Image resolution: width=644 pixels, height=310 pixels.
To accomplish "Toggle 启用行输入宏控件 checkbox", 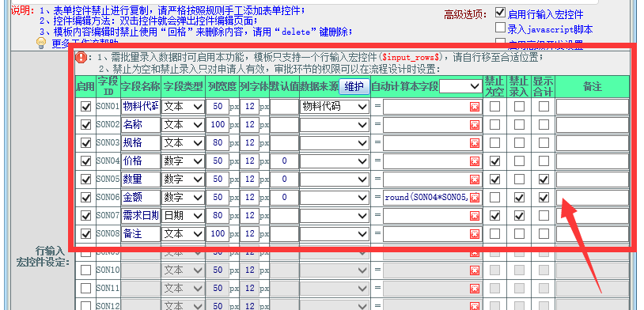I will (500, 13).
